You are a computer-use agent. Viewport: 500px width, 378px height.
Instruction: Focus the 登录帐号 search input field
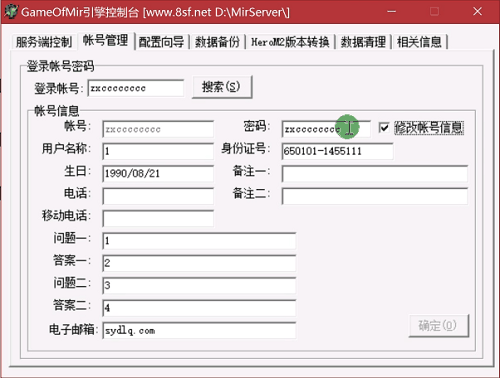click(x=136, y=88)
